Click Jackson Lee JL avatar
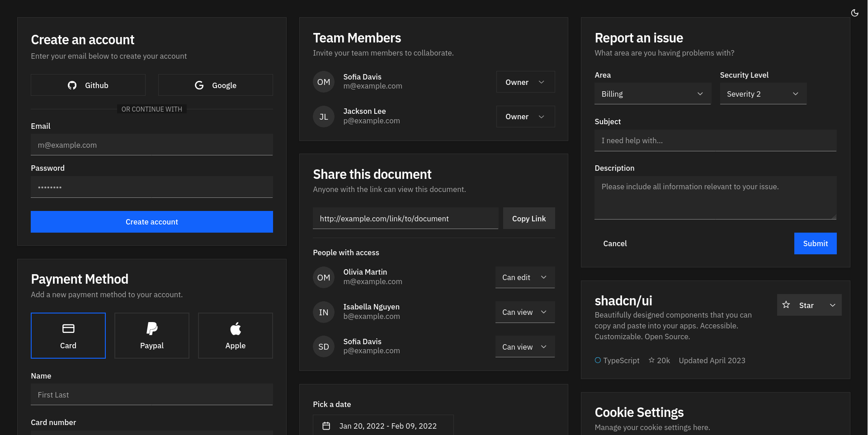The height and width of the screenshot is (435, 868). [324, 117]
